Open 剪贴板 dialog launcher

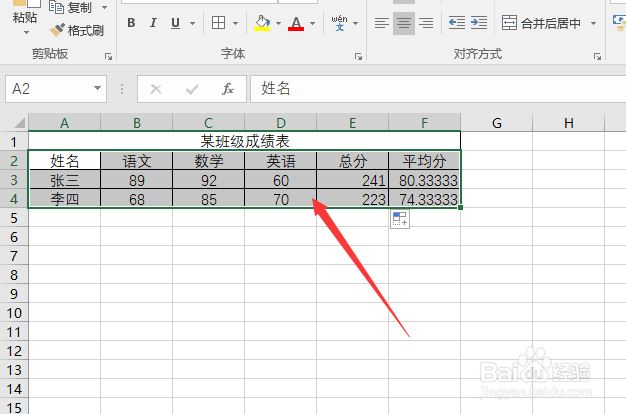click(x=108, y=56)
